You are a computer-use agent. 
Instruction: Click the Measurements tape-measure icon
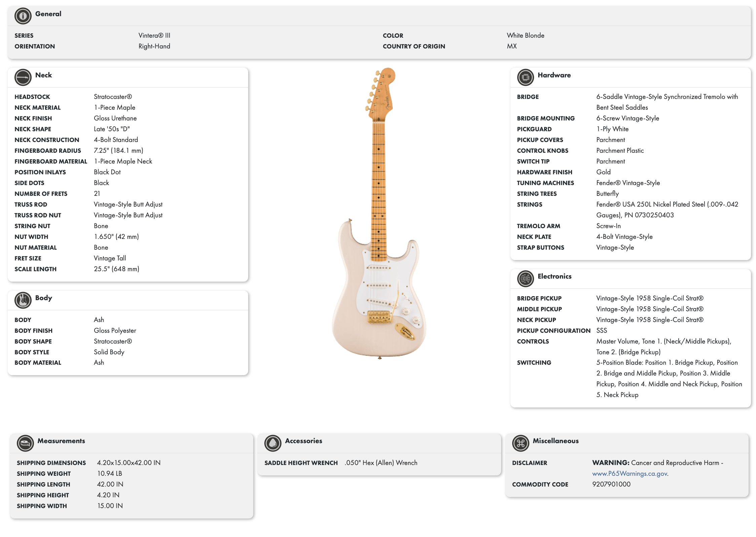click(25, 443)
